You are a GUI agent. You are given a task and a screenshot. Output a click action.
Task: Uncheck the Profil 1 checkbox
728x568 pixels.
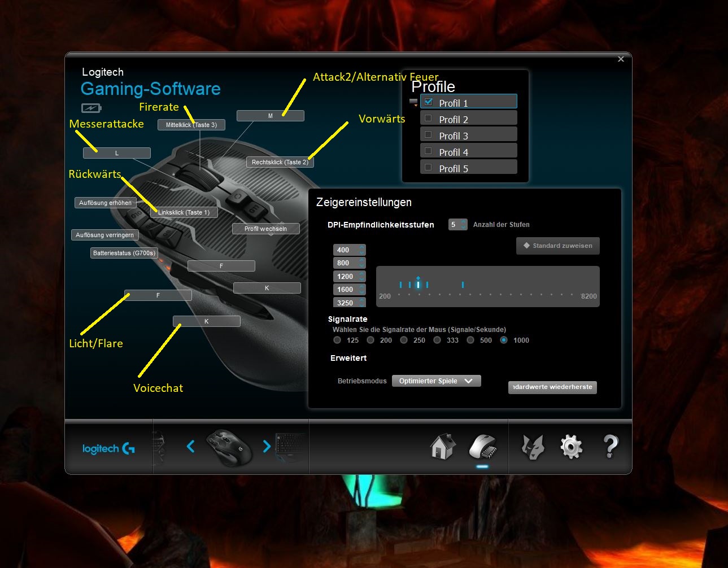click(428, 102)
